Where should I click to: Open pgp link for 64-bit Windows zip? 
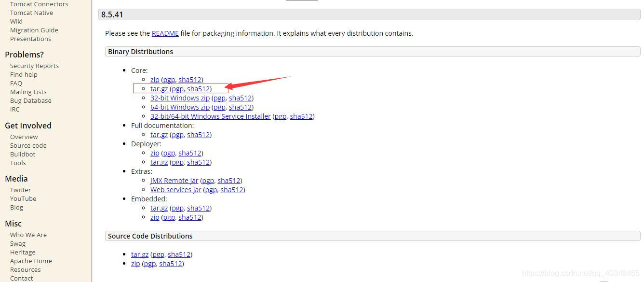[x=219, y=107]
